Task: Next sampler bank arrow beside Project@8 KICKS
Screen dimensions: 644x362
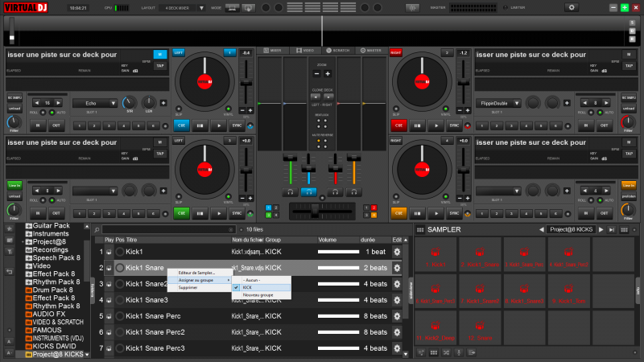Action: (x=601, y=230)
